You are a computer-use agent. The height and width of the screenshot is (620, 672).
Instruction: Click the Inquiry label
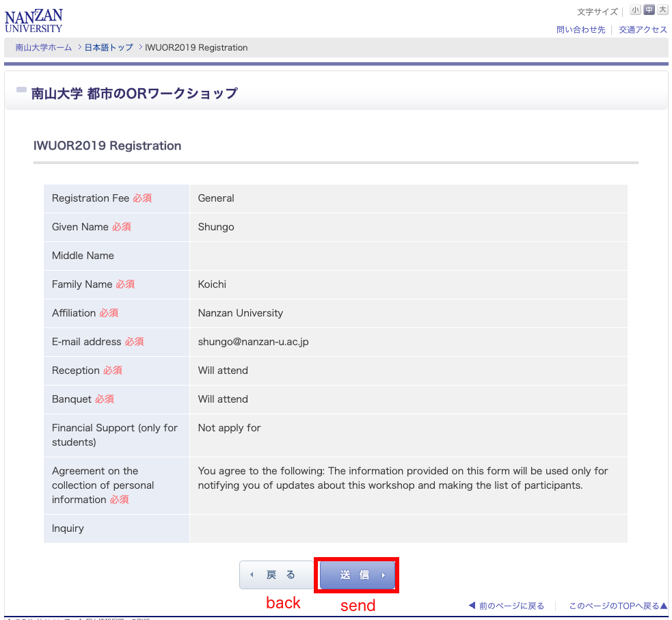click(68, 528)
